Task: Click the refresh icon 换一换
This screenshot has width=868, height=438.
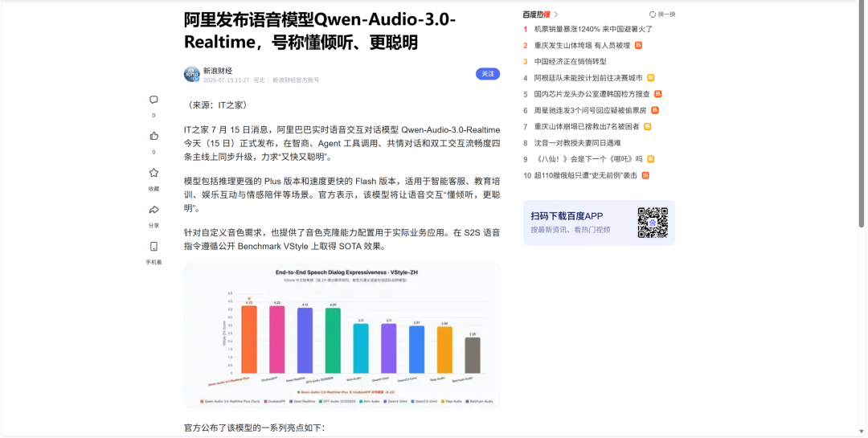Action: [653, 14]
